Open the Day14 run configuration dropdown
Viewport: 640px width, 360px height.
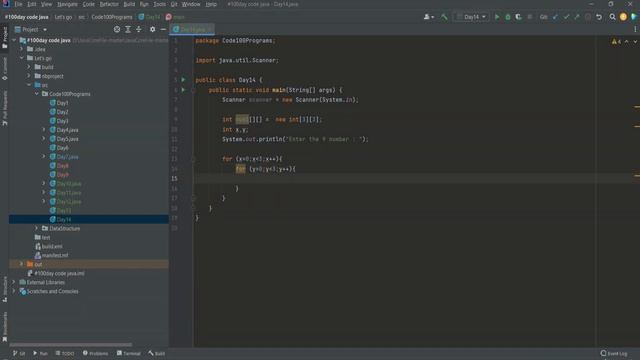[471, 17]
